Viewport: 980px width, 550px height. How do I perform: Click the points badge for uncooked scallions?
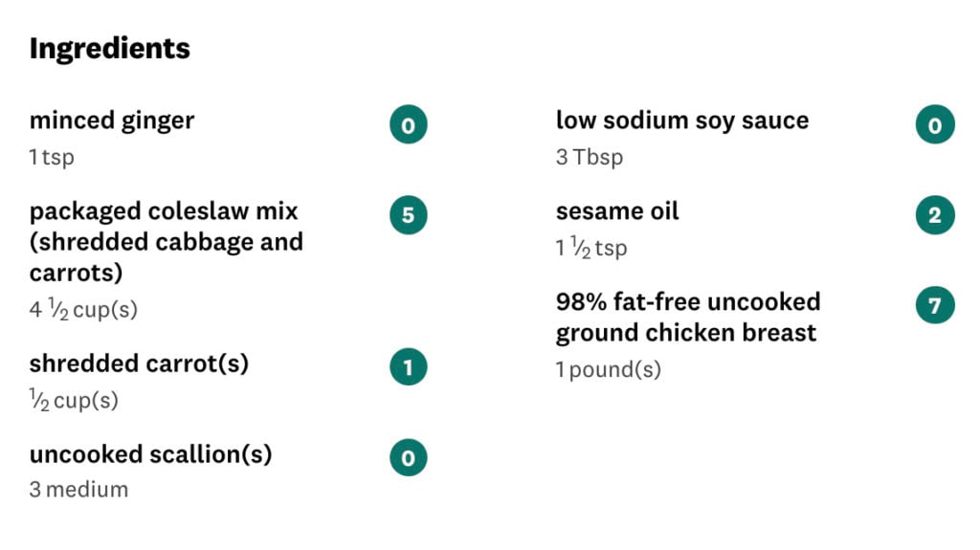click(408, 457)
